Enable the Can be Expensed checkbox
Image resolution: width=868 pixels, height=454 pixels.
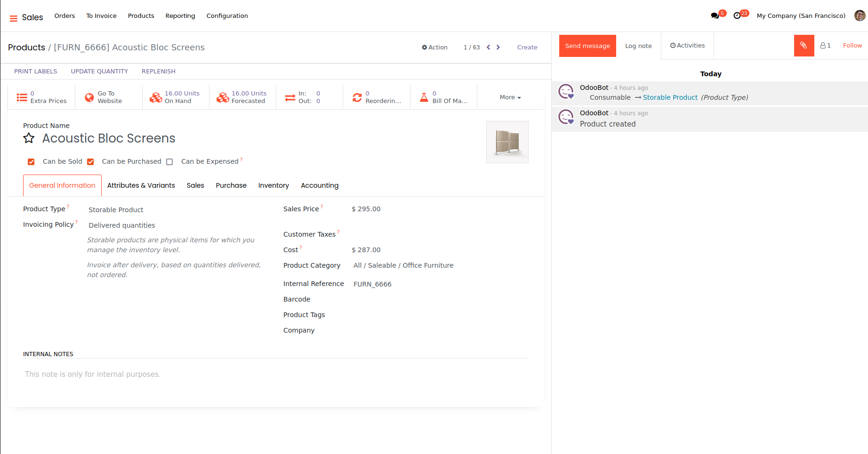tap(169, 162)
